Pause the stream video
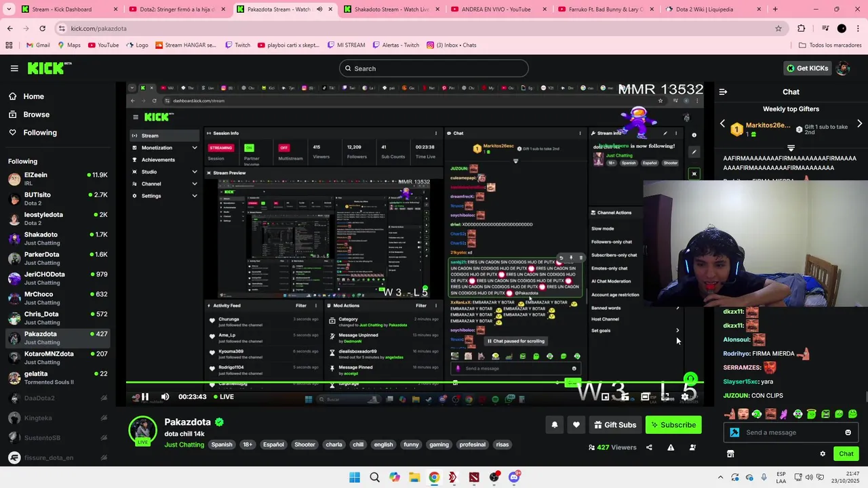Screen dimensions: 868x488 click(144, 396)
